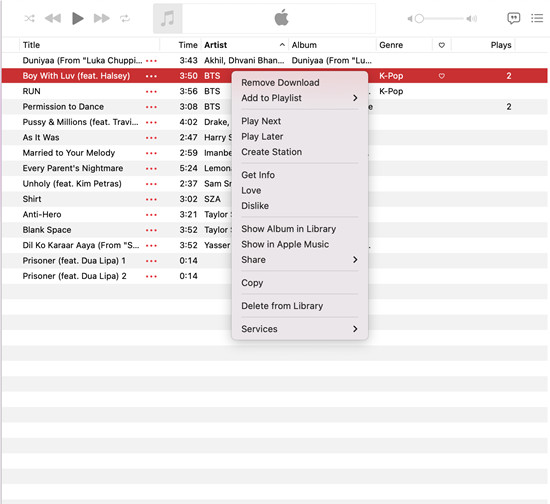Toggle the heart on Boy With Luv row
Image resolution: width=550 pixels, height=504 pixels.
(442, 76)
